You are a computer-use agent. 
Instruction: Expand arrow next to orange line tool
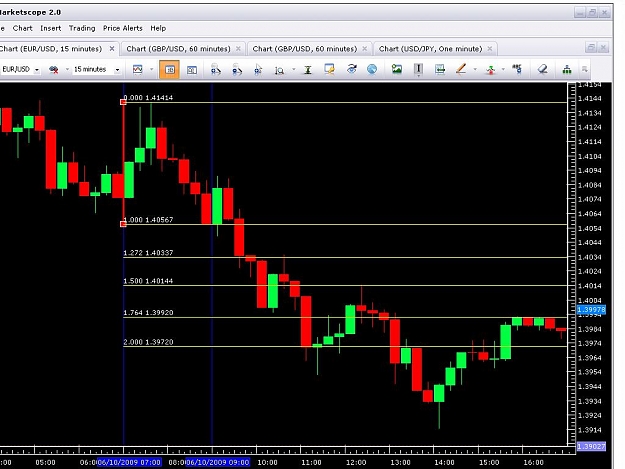click(x=475, y=69)
